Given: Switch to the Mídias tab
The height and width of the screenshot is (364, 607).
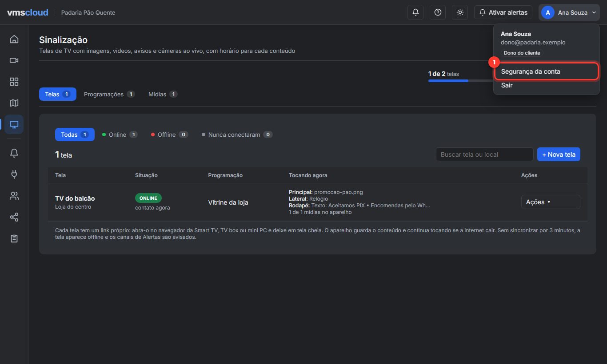Looking at the screenshot, I should 163,94.
